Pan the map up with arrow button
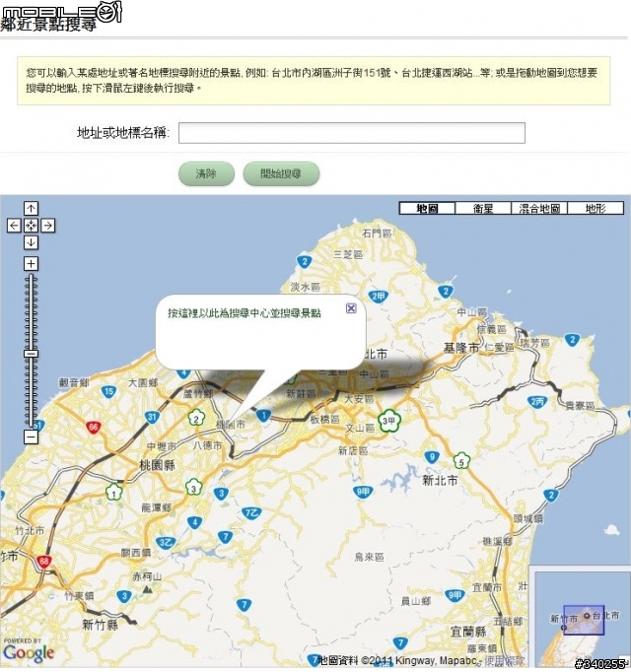The image size is (631, 672). pyautogui.click(x=31, y=209)
